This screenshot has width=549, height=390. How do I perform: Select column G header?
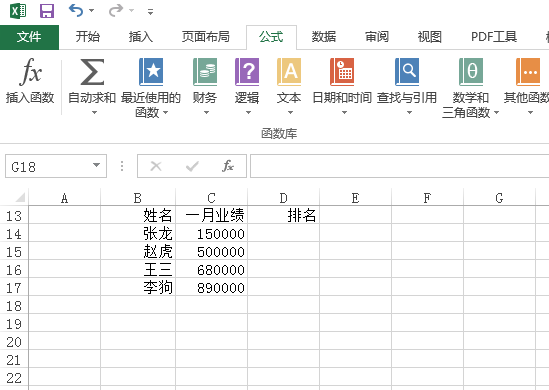pos(500,198)
